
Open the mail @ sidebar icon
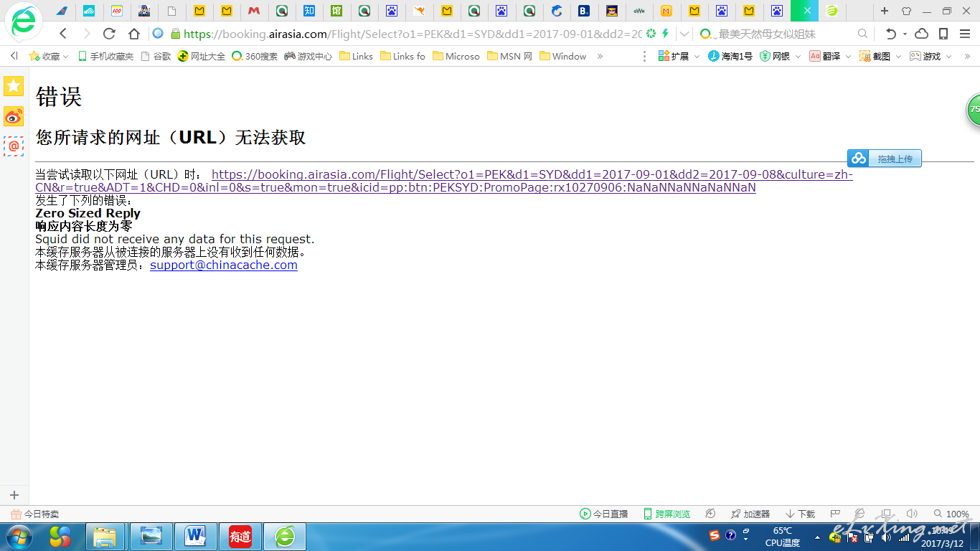(14, 146)
